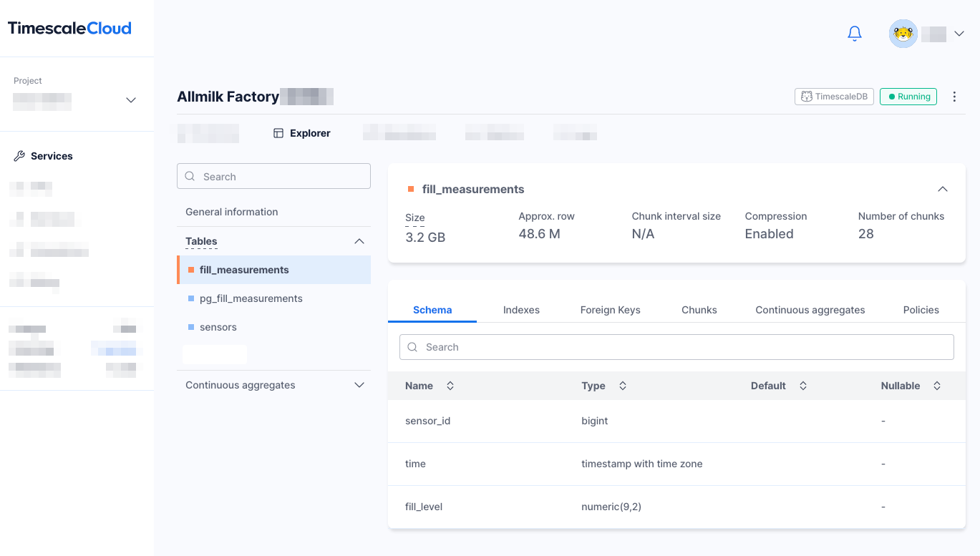
Task: Open the notifications bell
Action: coord(854,34)
